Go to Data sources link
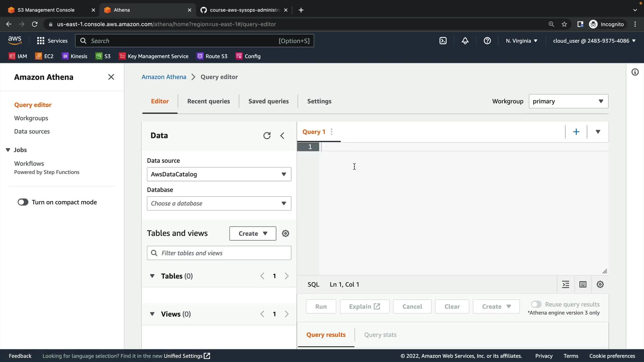This screenshot has width=644, height=362. coord(32,131)
